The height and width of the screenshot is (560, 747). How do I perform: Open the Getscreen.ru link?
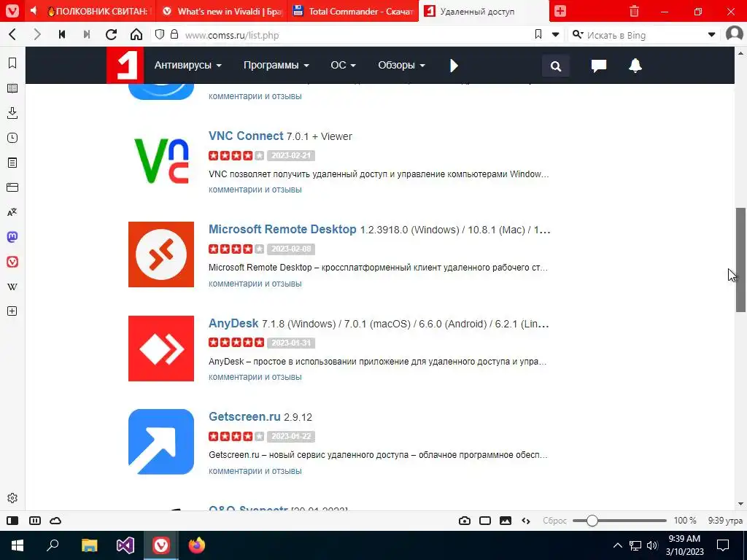244,416
